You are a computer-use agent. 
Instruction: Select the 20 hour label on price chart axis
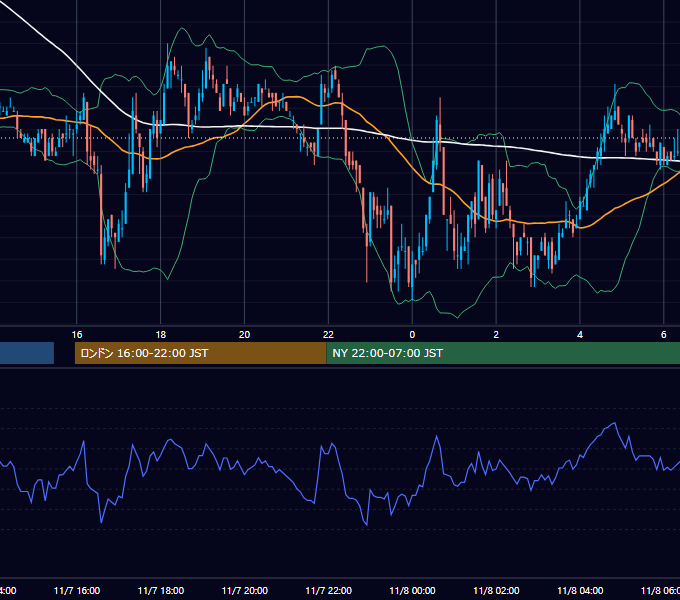245,335
